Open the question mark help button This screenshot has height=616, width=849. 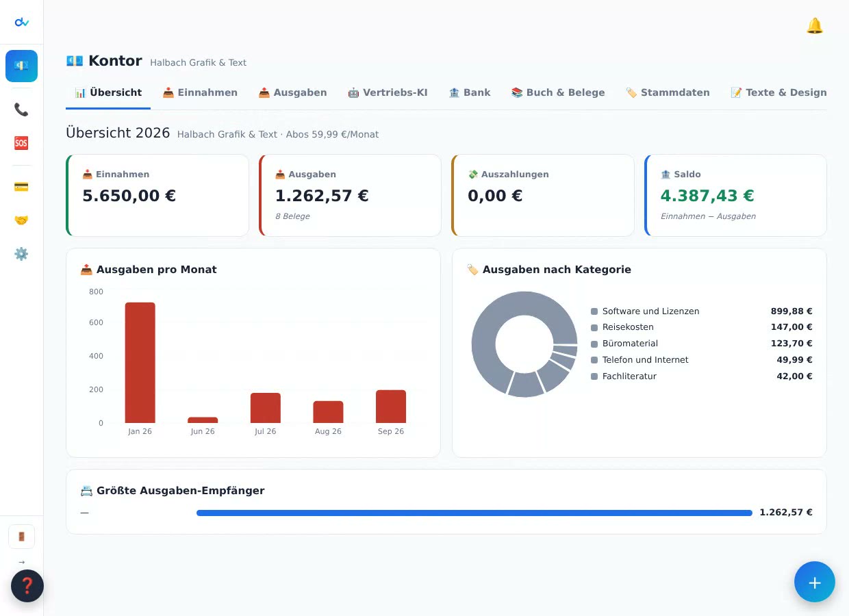pyautogui.click(x=27, y=586)
